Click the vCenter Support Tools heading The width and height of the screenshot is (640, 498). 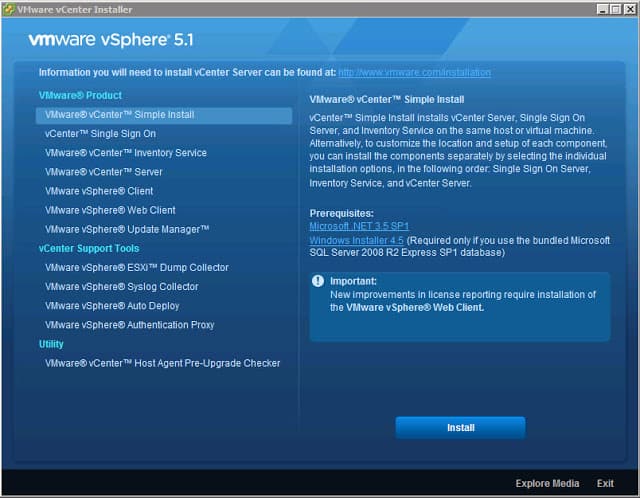point(89,249)
